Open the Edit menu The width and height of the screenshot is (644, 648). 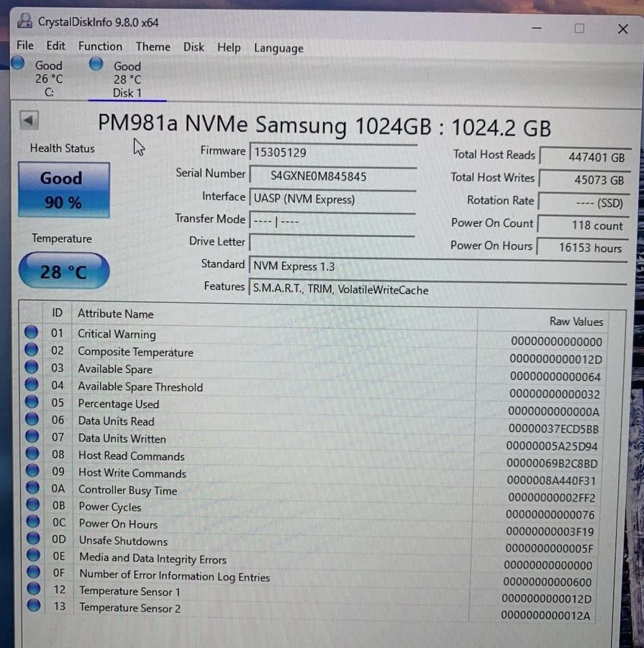(x=56, y=45)
